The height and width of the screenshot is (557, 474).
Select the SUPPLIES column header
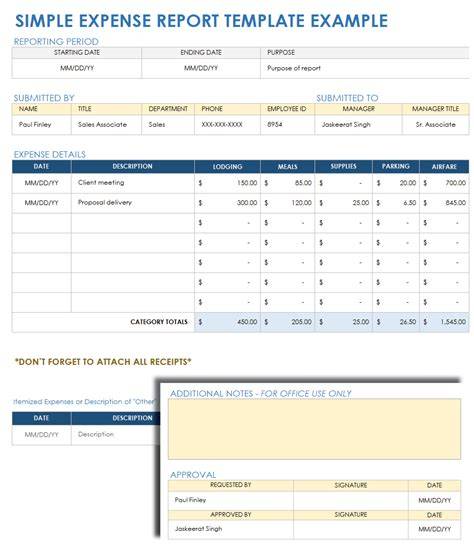pos(343,166)
